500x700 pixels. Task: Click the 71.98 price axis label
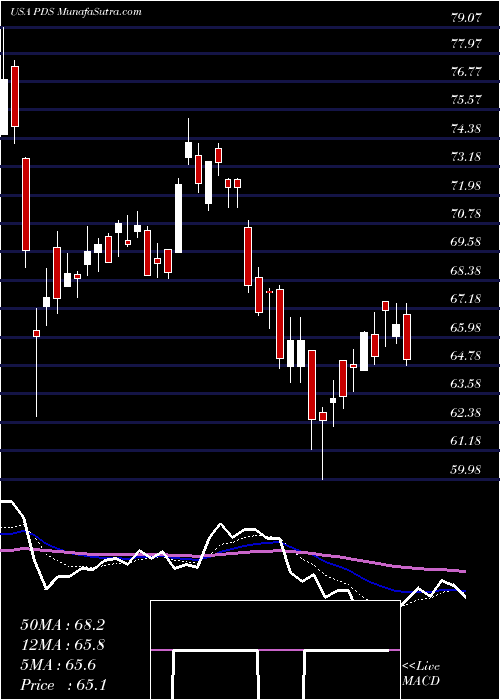pyautogui.click(x=465, y=186)
